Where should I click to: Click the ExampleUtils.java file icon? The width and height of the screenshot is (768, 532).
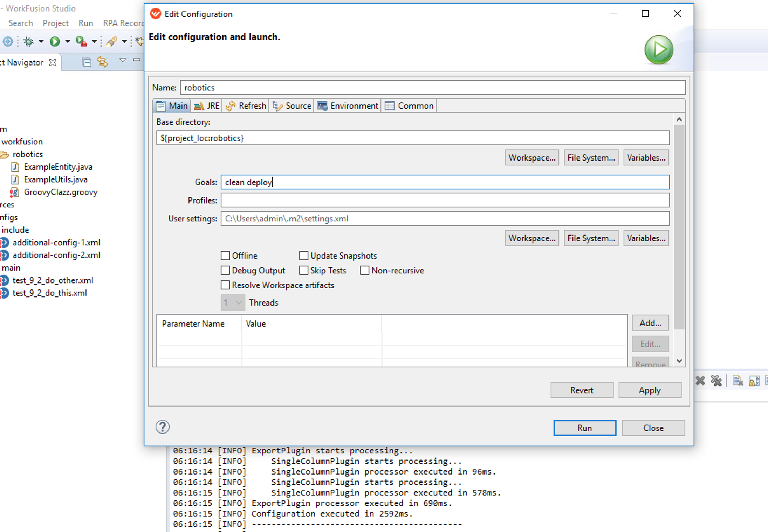click(15, 179)
